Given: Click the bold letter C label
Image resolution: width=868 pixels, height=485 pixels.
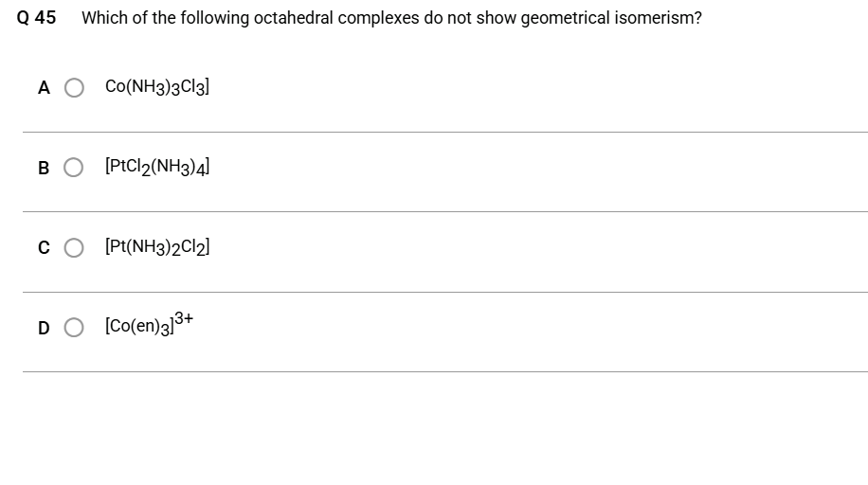Looking at the screenshot, I should click(44, 247).
